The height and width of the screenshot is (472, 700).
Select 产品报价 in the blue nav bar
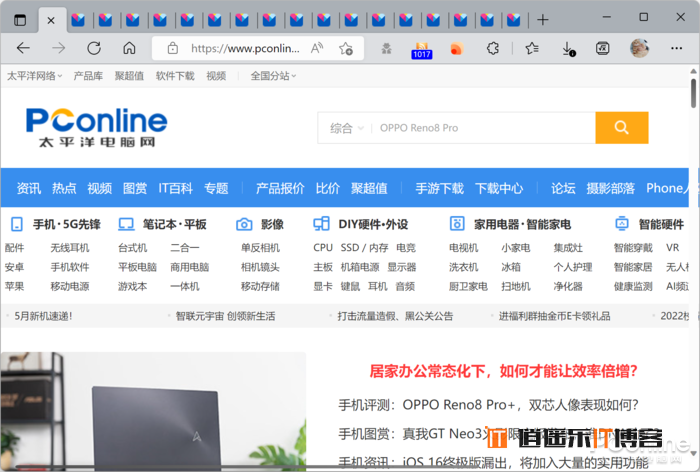(280, 188)
